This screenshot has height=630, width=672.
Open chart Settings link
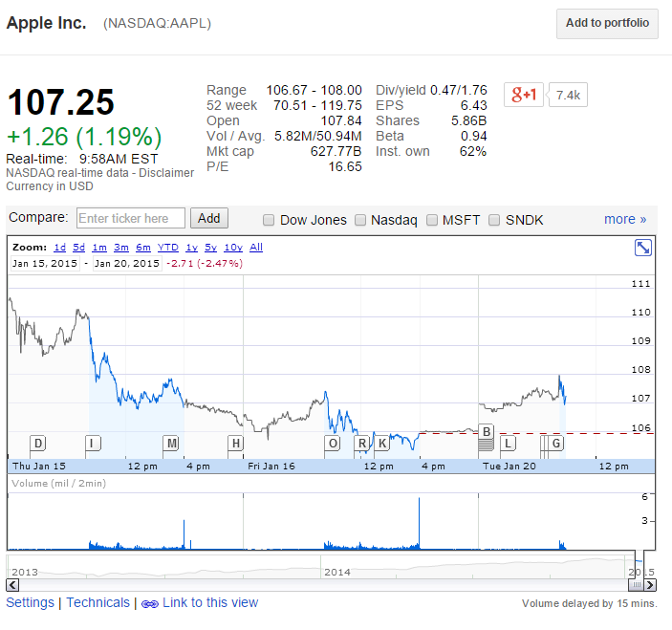[30, 602]
